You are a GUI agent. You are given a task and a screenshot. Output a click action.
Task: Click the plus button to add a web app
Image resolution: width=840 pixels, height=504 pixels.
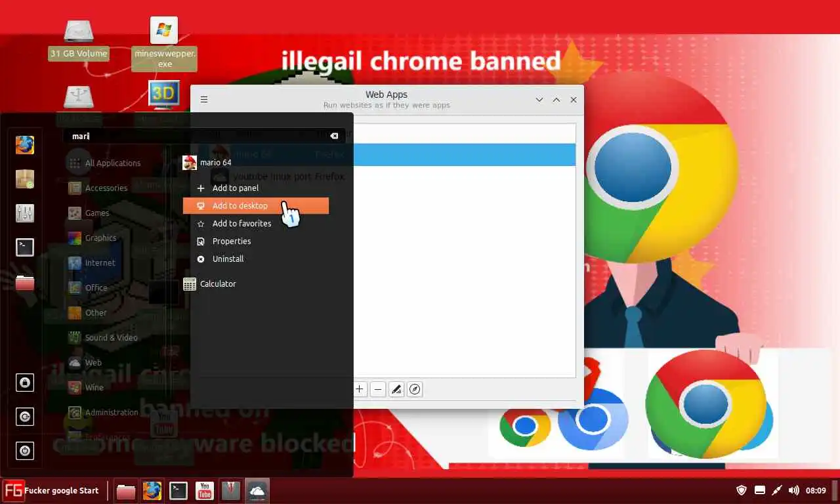coord(360,389)
